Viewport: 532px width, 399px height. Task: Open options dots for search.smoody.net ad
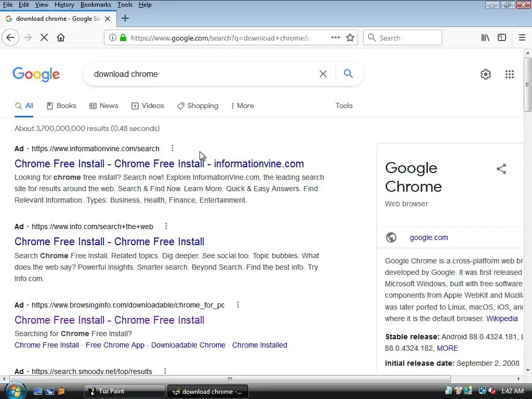point(165,371)
